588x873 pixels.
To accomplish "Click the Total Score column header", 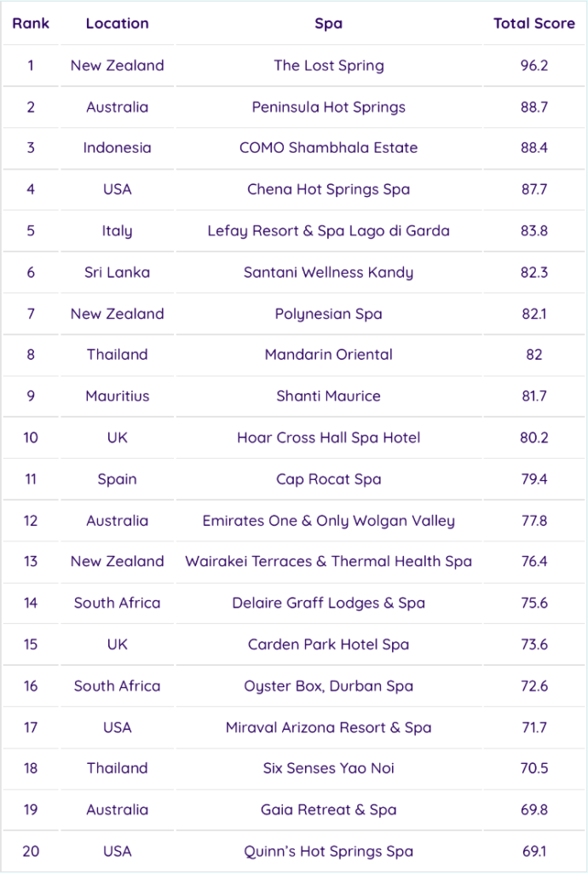I will (x=533, y=24).
